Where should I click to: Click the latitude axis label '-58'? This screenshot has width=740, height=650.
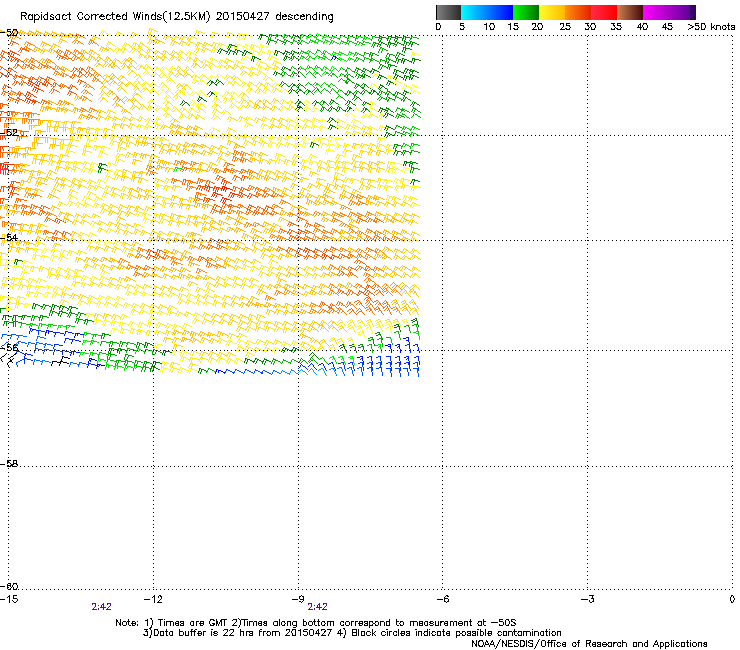9,464
